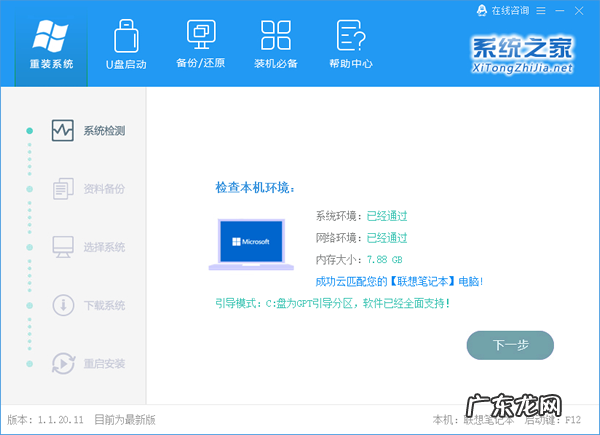Click the 下一步 button
Image resolution: width=600 pixels, height=435 pixels.
pyautogui.click(x=510, y=345)
